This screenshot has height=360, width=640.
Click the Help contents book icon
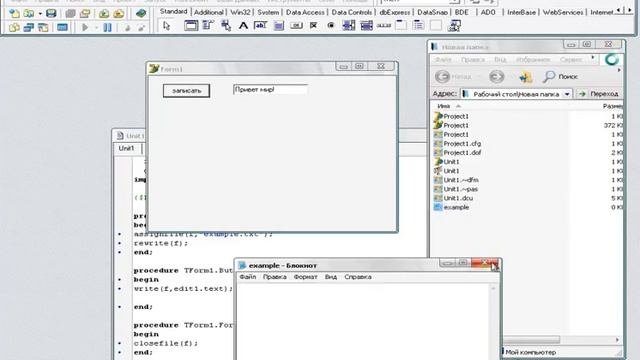[141, 13]
